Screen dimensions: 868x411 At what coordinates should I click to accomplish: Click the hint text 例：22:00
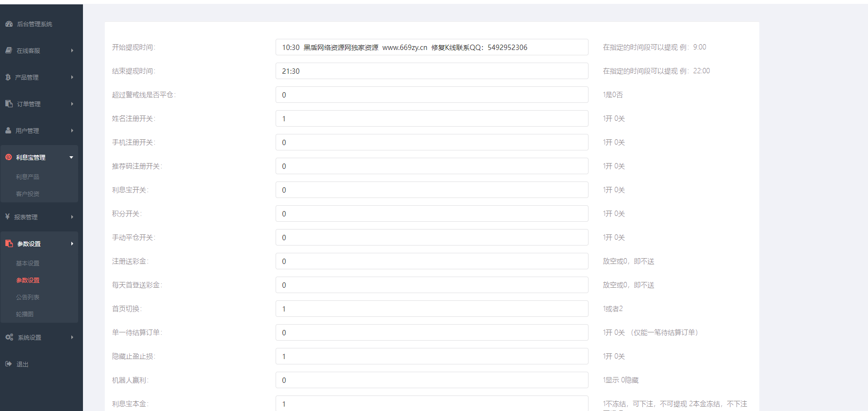click(x=695, y=71)
